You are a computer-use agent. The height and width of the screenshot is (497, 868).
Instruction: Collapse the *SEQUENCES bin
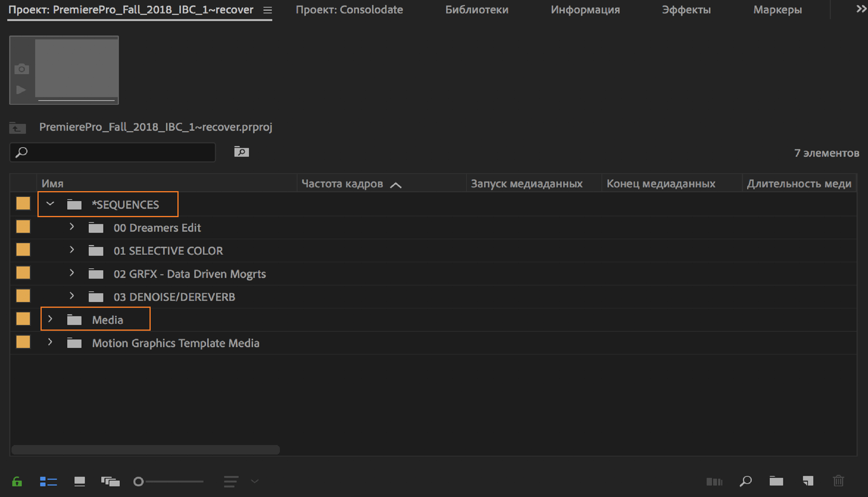pyautogui.click(x=50, y=204)
